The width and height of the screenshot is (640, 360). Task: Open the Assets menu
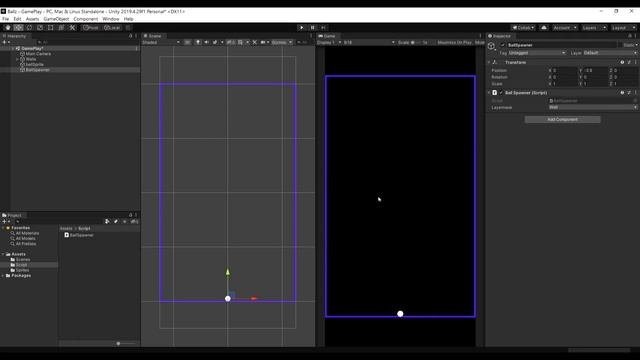[32, 19]
